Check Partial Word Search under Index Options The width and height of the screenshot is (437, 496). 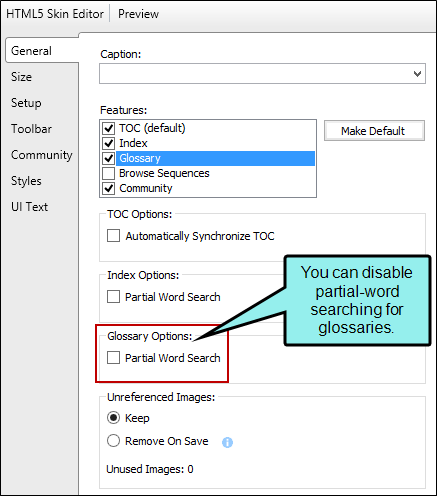[113, 297]
